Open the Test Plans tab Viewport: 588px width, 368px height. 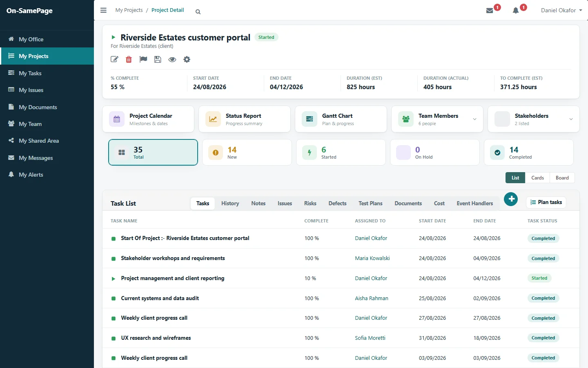[370, 203]
